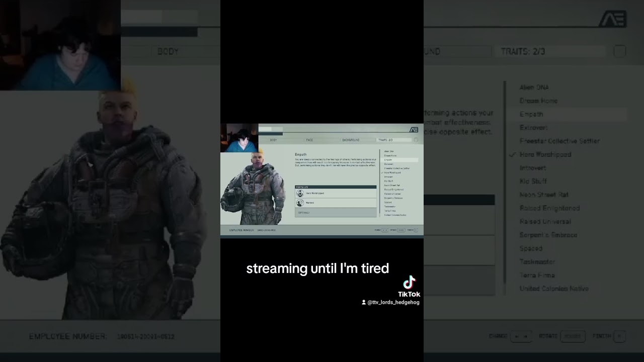Click the small square box beside TRAITS tab
The image size is (644, 362).
coord(416,140)
